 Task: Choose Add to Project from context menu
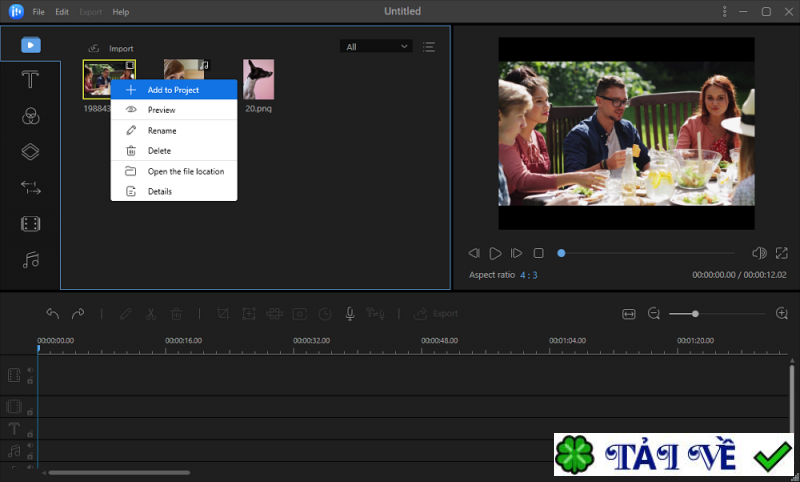(173, 90)
